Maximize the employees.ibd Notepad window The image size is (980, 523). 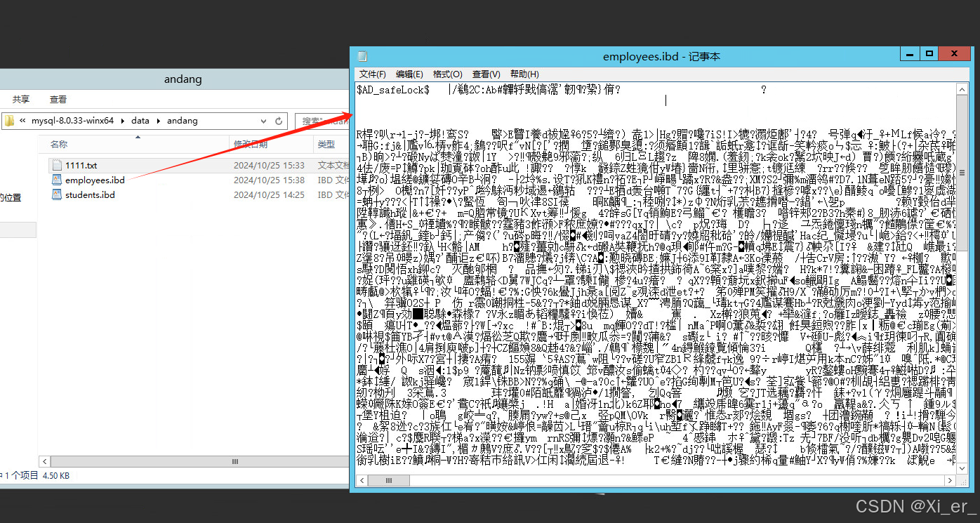(x=929, y=53)
